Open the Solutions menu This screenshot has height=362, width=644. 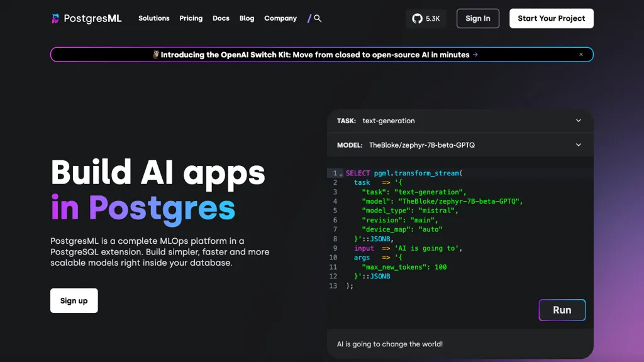click(x=154, y=19)
